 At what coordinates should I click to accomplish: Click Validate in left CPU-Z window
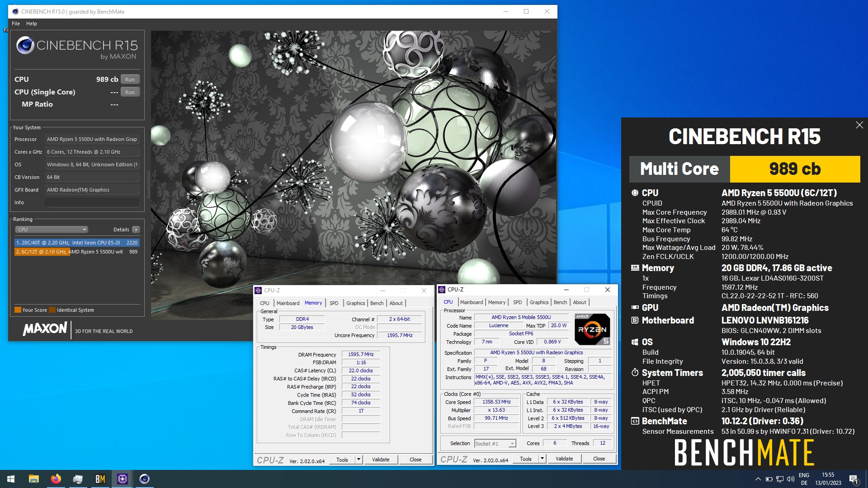coord(381,460)
